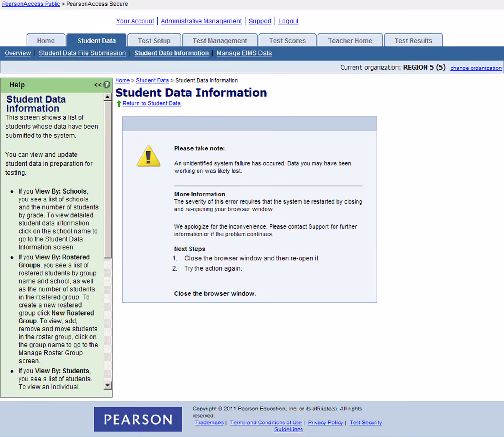504x437 pixels.
Task: View the Test Results tab
Action: [x=413, y=40]
